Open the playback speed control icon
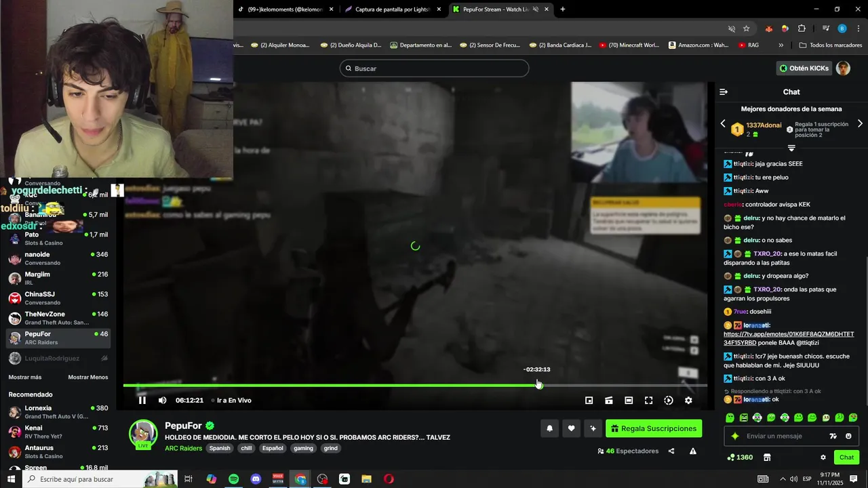Image resolution: width=868 pixels, height=488 pixels. [669, 401]
